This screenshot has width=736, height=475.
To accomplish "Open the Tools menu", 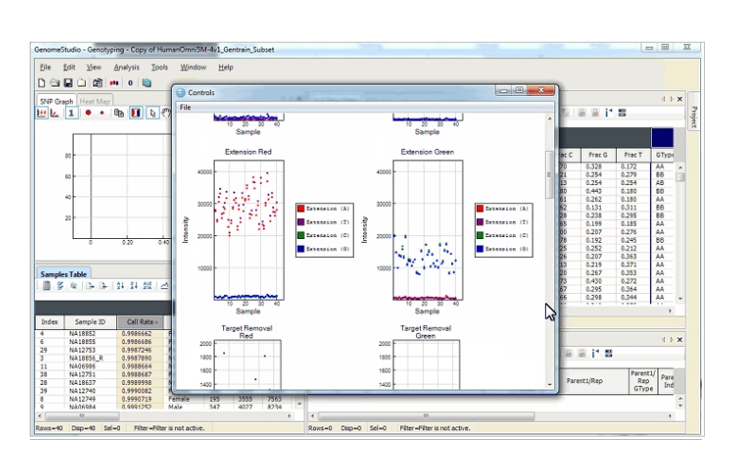I will pos(159,67).
